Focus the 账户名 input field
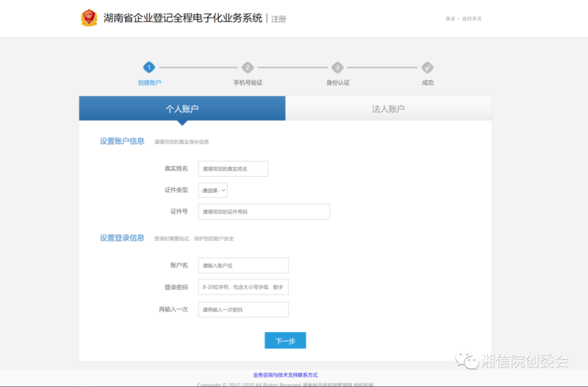 tap(243, 266)
